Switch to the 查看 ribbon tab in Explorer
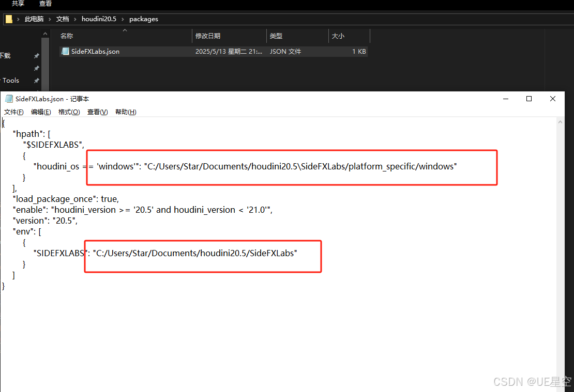Viewport: 574px width, 392px height. pos(46,4)
